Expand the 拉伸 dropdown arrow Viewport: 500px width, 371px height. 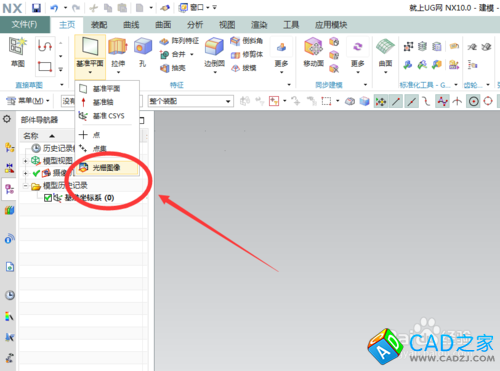coord(118,72)
